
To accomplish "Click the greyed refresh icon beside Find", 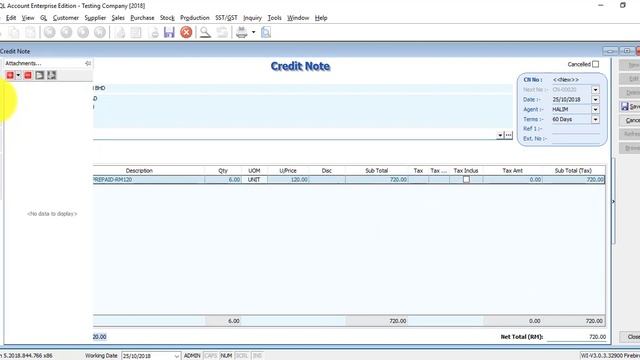I will (222, 32).
